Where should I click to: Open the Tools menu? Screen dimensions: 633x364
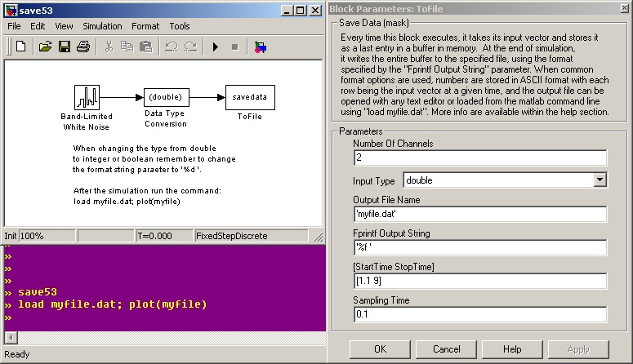(180, 26)
